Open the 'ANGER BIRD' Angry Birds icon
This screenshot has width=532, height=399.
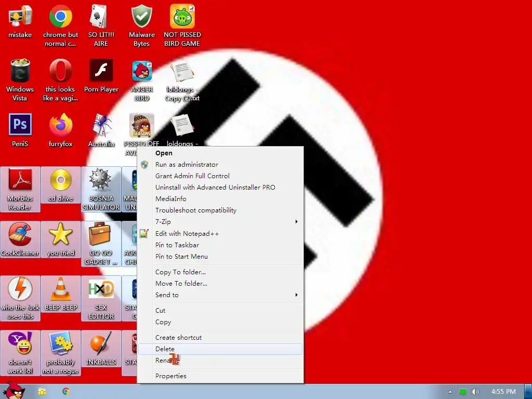[x=142, y=79]
